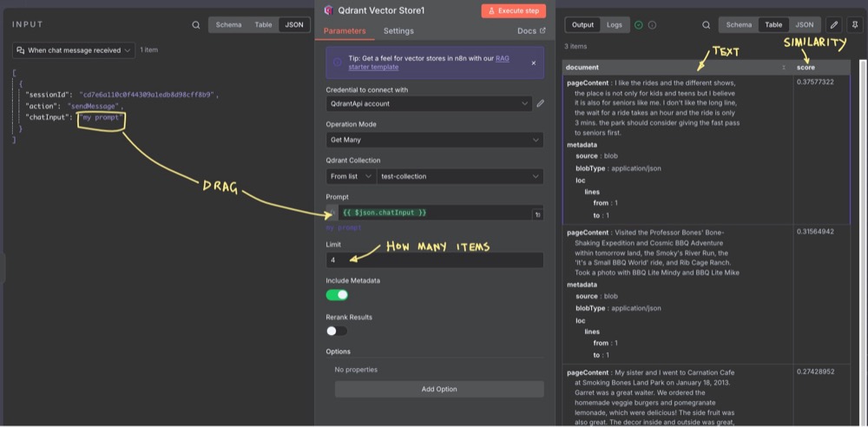The width and height of the screenshot is (868, 427).
Task: Change the From list mode selector
Action: (351, 177)
